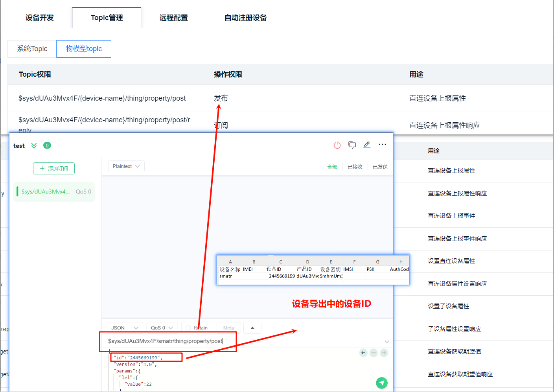Select the green subscribed topic $sys/dUAu3Mvx4 entry
Image resolution: width=554 pixels, height=392 pixels.
54,191
